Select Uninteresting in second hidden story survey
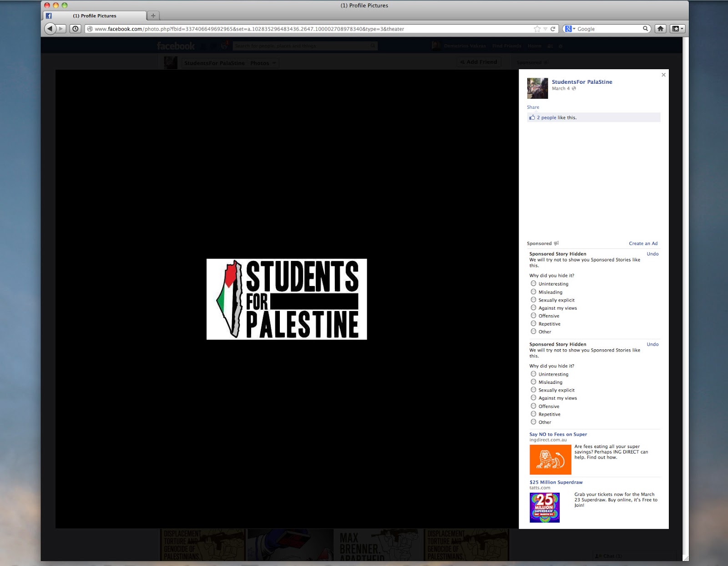728x566 pixels. [533, 374]
